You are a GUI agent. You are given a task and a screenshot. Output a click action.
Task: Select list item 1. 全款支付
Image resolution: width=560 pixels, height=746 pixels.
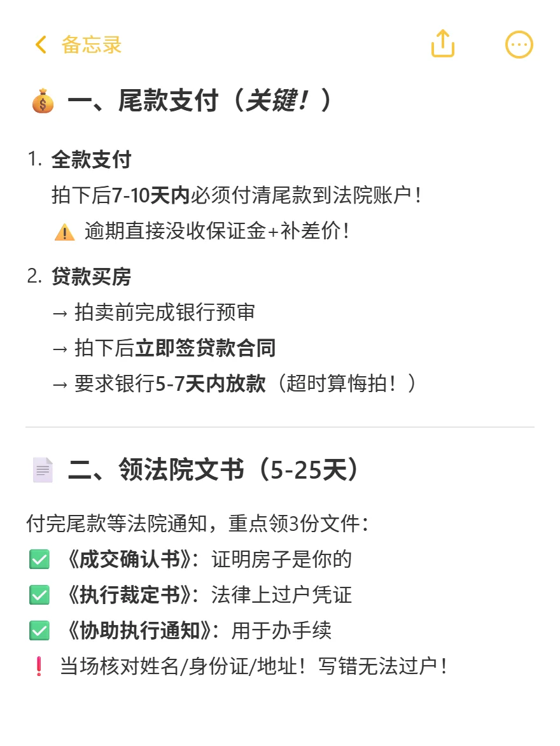point(79,159)
